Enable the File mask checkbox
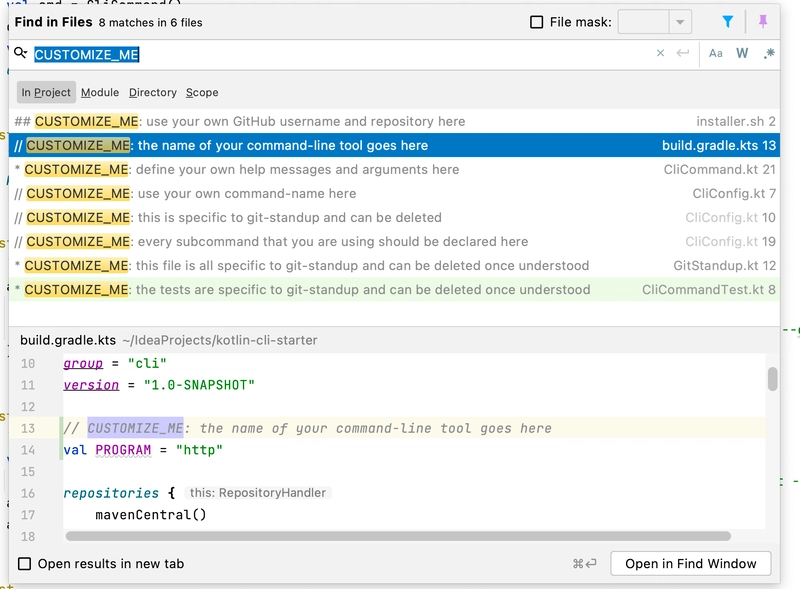Viewport: 800px width, 589px height. (x=537, y=22)
